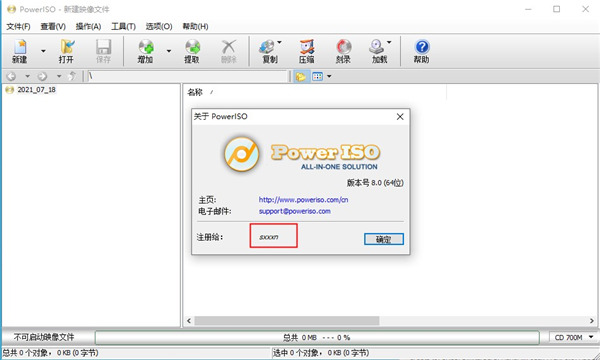Open the 工具(T) menu
The height and width of the screenshot is (360, 600).
tap(123, 26)
